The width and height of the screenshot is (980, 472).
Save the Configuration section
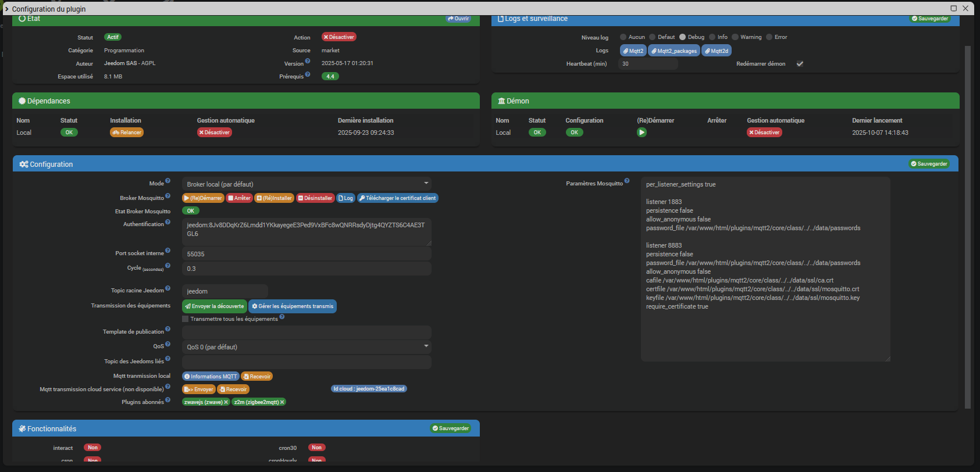(x=929, y=164)
